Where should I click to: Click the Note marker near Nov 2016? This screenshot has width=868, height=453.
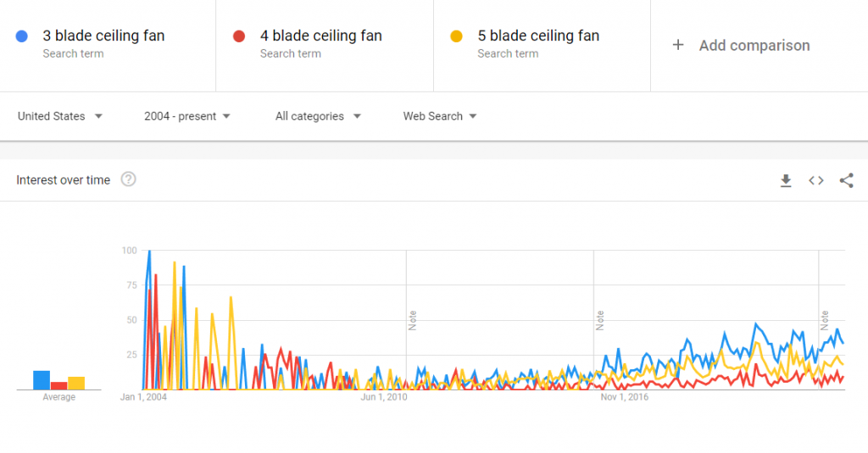tap(600, 321)
